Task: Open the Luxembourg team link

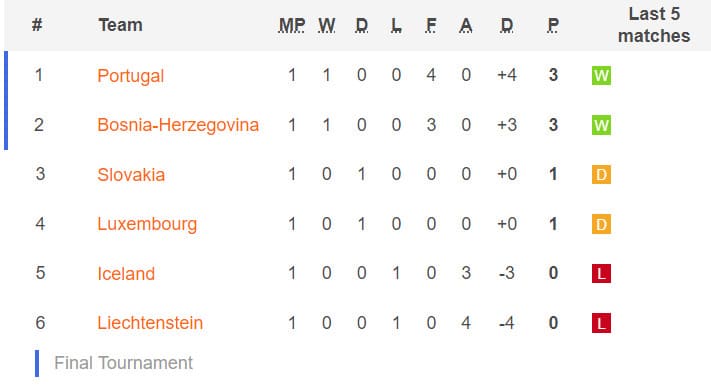Action: [147, 224]
